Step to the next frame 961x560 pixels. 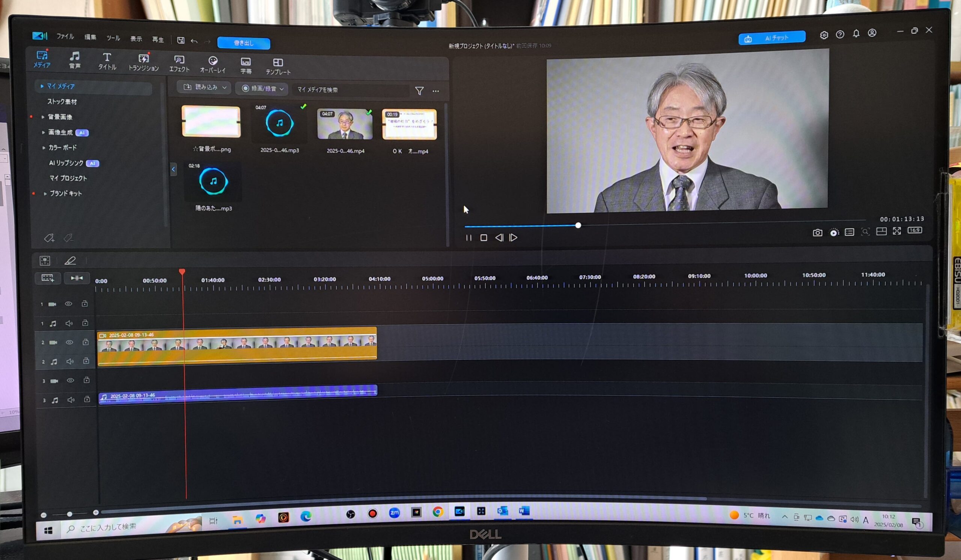(513, 238)
